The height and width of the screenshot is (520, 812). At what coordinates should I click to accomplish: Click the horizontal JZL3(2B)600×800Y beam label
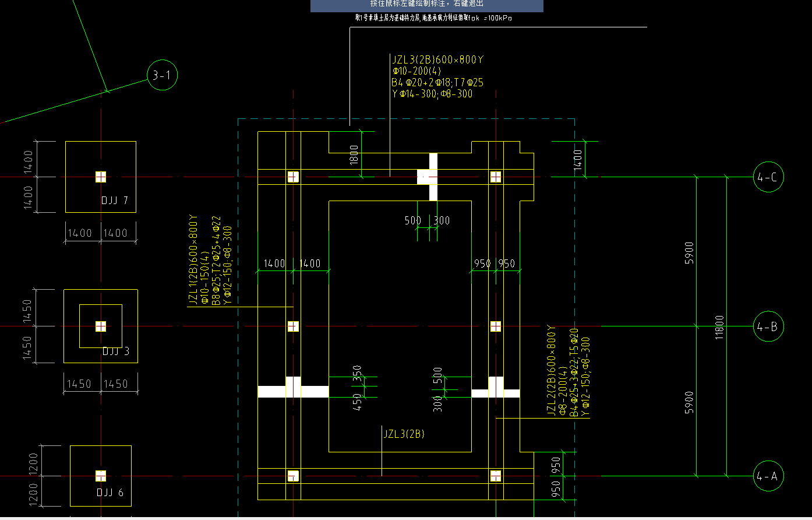click(437, 59)
